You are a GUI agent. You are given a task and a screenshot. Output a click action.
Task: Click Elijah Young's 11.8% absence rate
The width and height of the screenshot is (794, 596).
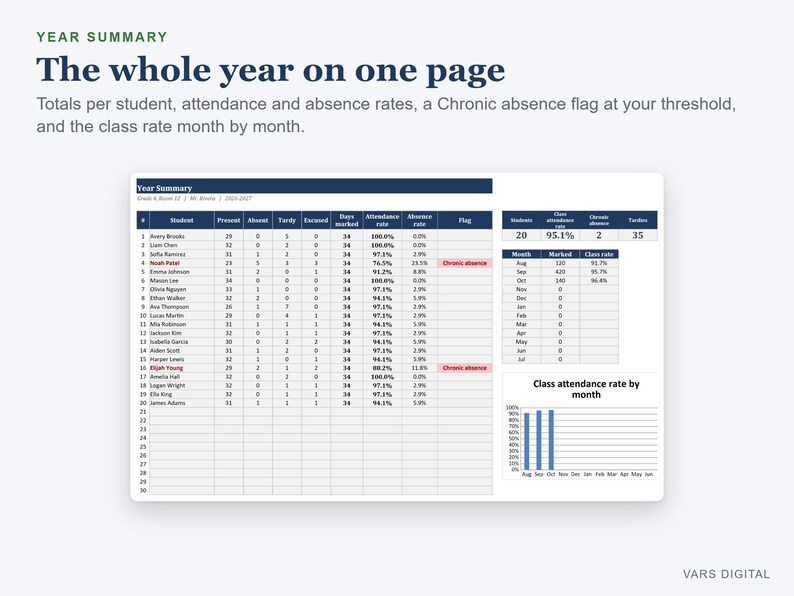(x=419, y=368)
